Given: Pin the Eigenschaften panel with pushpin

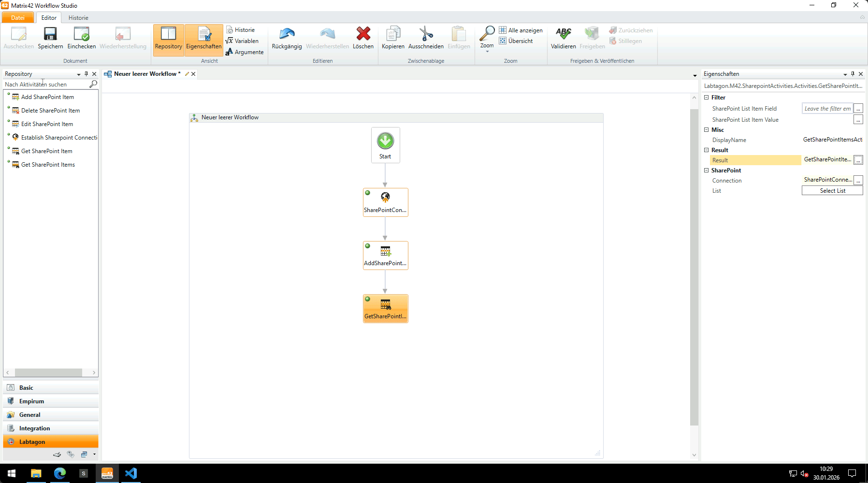Looking at the screenshot, I should pos(853,74).
